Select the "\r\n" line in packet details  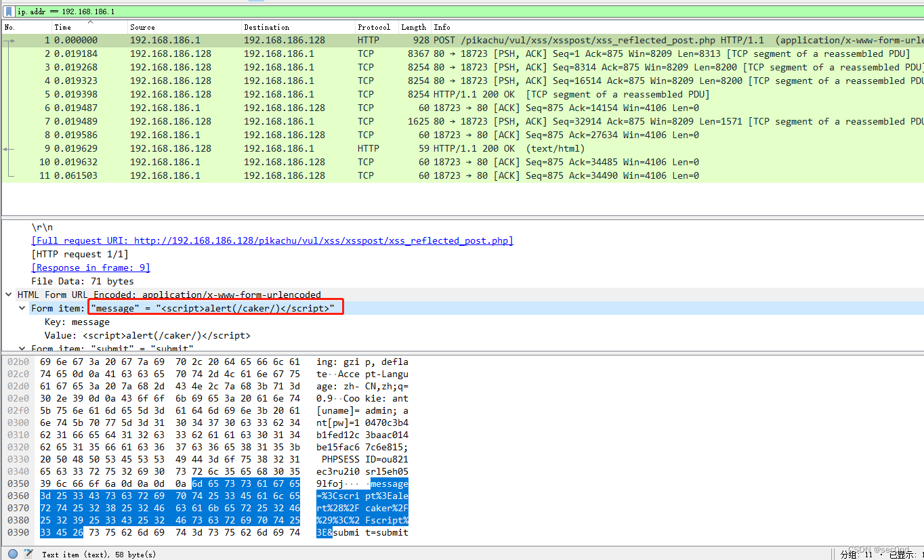42,227
